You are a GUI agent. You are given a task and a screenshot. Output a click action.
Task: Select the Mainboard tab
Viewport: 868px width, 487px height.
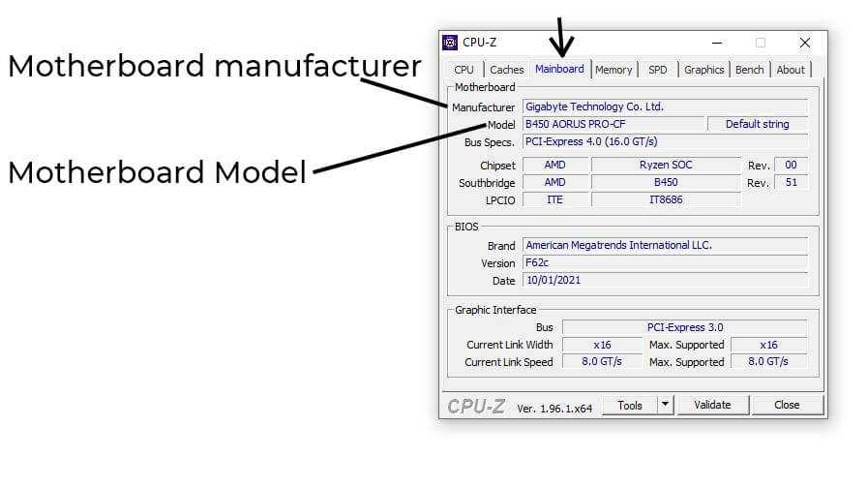click(559, 69)
